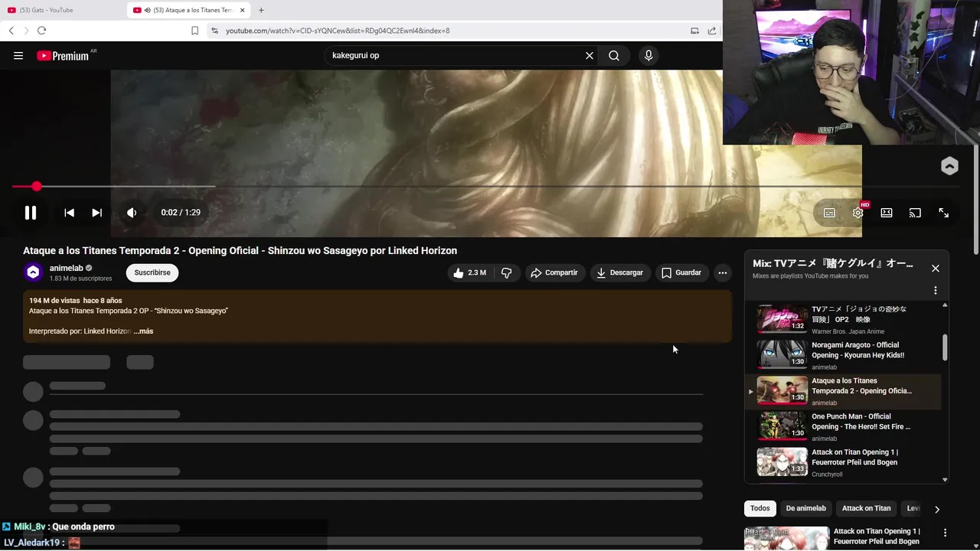Go back in browser history

(11, 31)
